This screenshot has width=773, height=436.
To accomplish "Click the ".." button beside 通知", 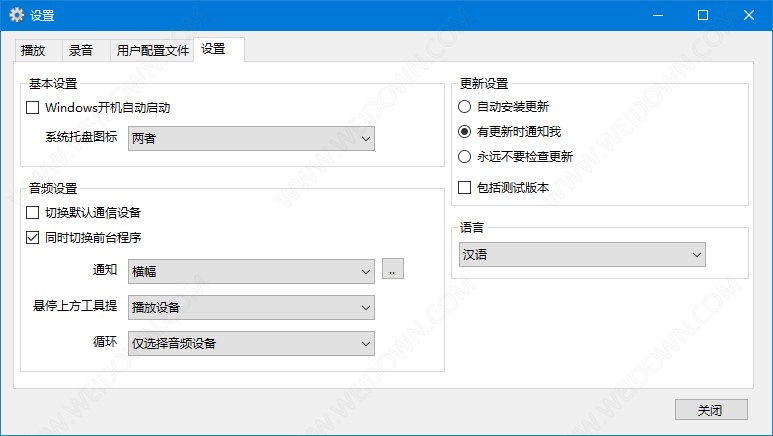I will pos(393,271).
